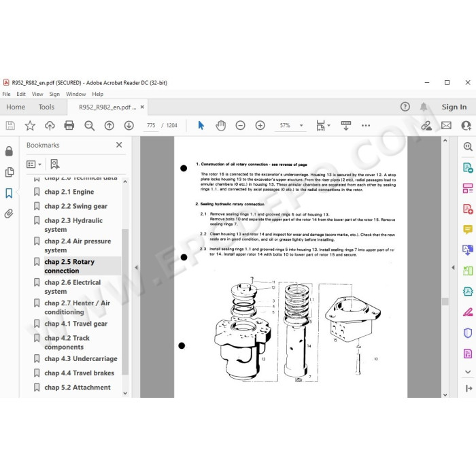Image resolution: width=476 pixels, height=476 pixels.
Task: Upload the file with the cloud upload icon
Action: click(x=50, y=125)
